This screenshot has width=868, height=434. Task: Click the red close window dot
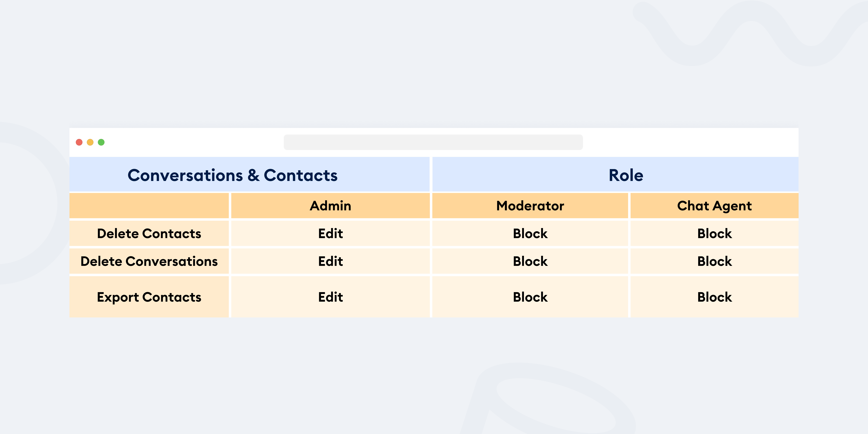(x=79, y=142)
